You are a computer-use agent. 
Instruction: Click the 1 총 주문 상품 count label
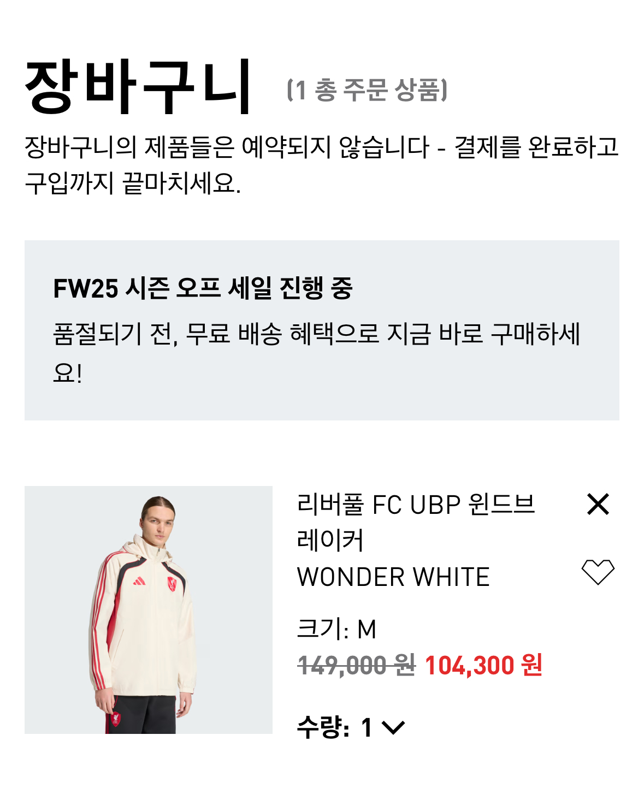(367, 90)
